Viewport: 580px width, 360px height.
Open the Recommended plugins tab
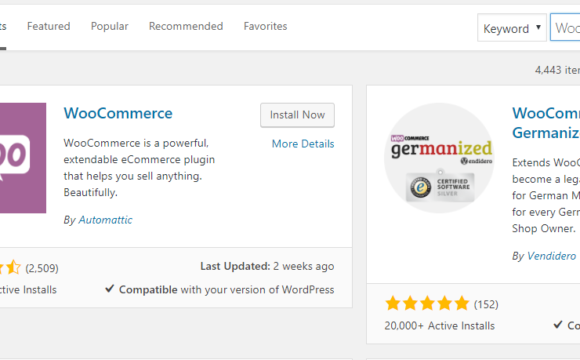click(x=186, y=26)
